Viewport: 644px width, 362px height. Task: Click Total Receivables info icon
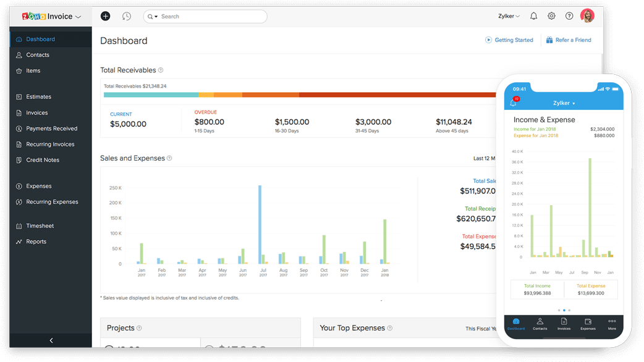(161, 70)
